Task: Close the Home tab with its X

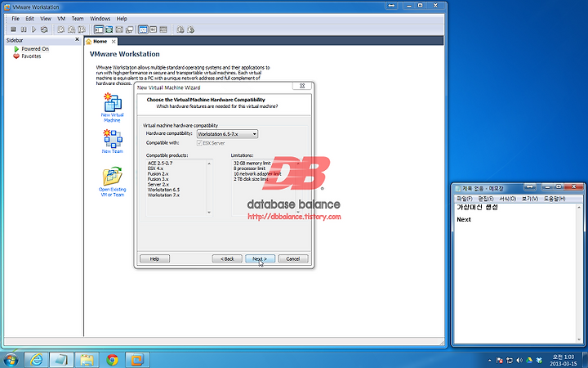Action: [114, 42]
